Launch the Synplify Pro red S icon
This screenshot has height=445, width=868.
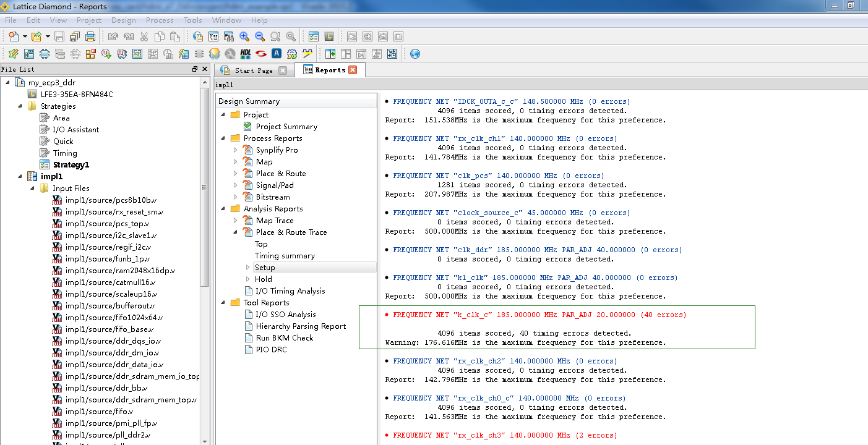click(x=261, y=54)
